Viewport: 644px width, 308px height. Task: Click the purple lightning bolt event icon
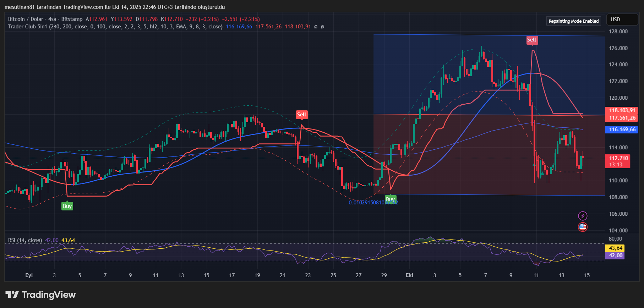[x=583, y=216]
